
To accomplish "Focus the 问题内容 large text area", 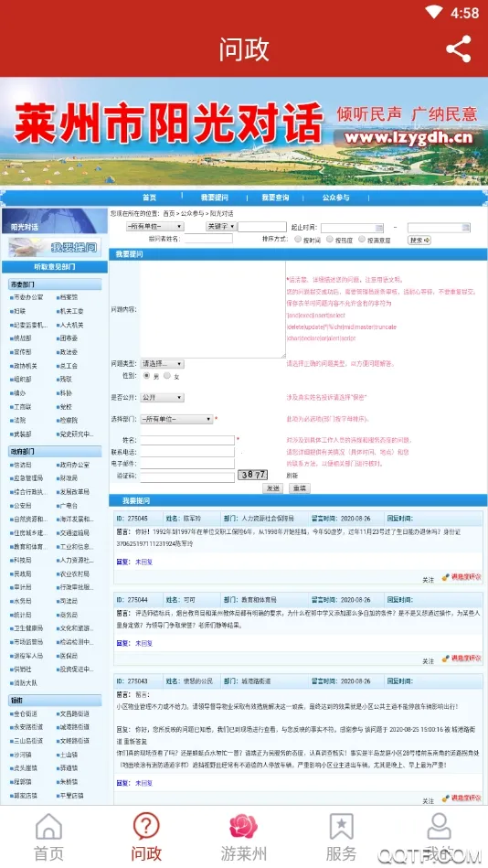I will click(x=213, y=309).
